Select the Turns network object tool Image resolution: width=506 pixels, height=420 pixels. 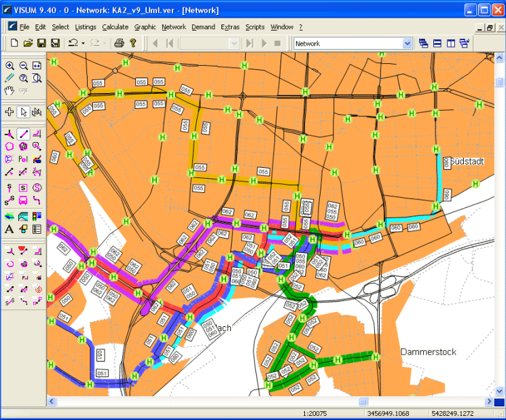click(37, 134)
